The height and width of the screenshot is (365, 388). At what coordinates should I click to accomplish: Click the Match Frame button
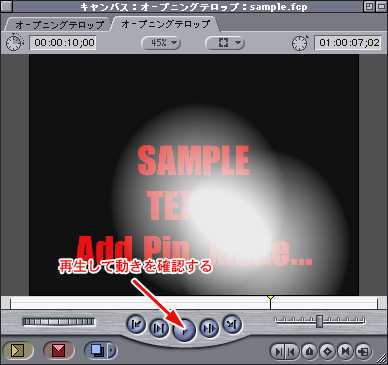(x=363, y=351)
